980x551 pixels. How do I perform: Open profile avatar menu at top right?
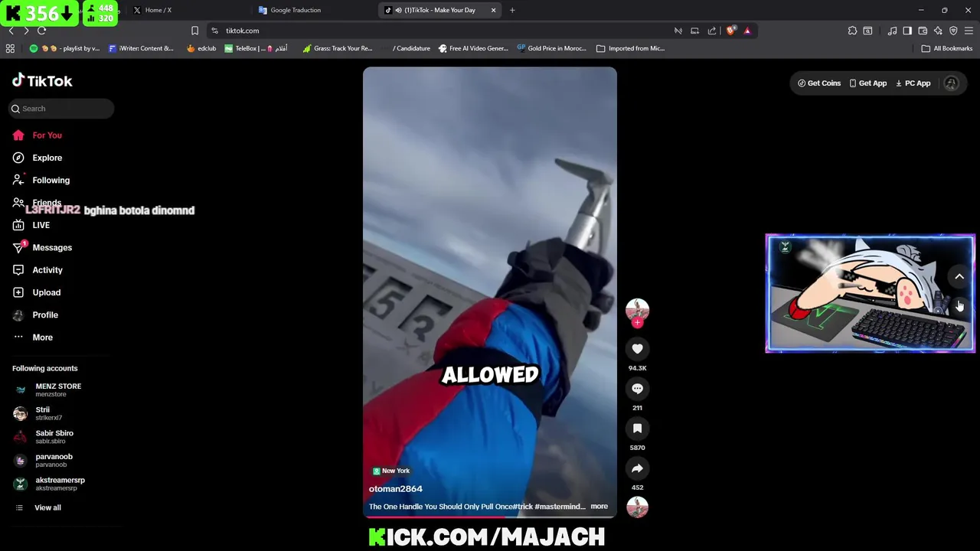click(x=951, y=83)
